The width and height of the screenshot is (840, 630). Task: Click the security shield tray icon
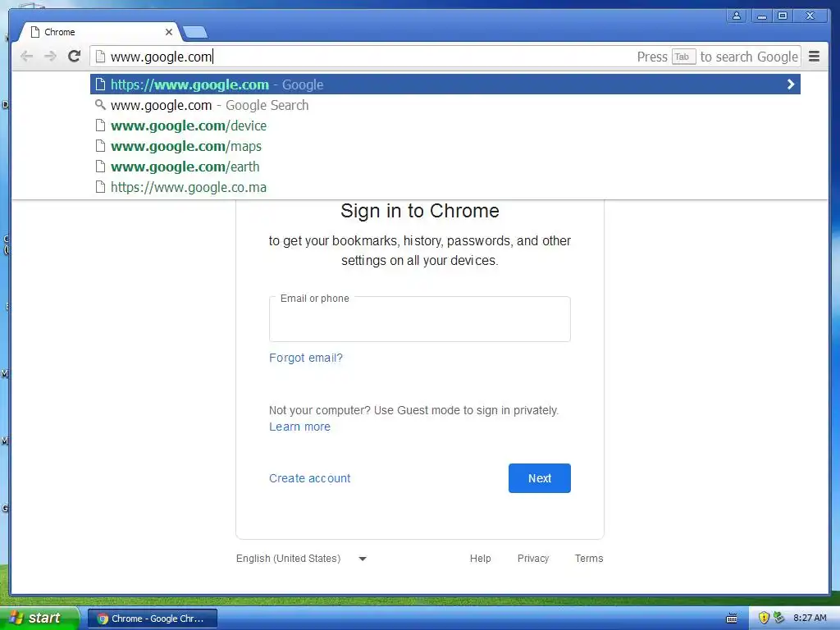click(764, 619)
